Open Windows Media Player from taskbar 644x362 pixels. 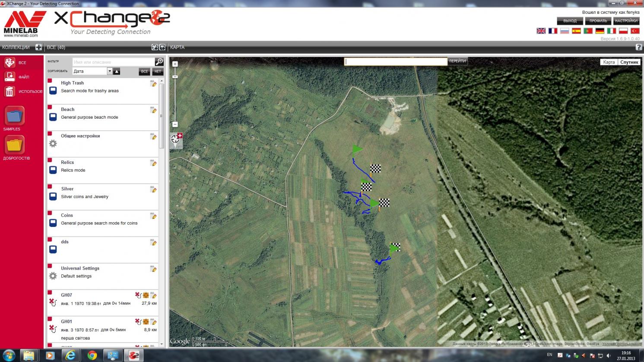tap(50, 355)
